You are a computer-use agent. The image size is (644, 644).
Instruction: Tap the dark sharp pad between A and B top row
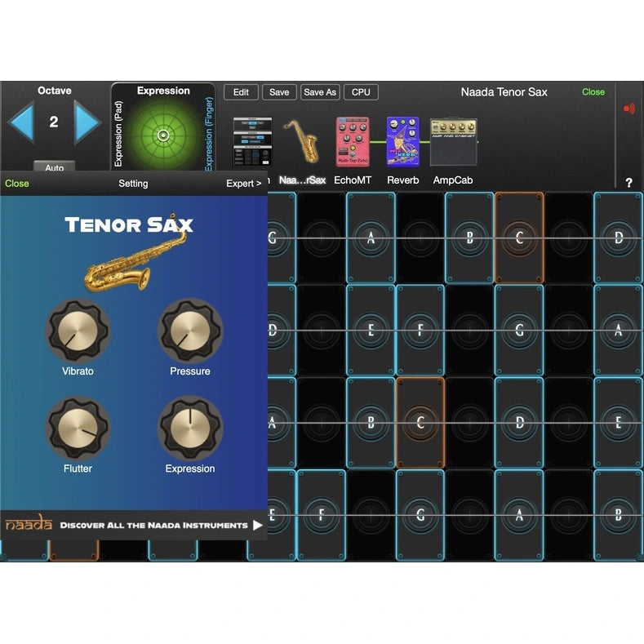[x=420, y=238]
